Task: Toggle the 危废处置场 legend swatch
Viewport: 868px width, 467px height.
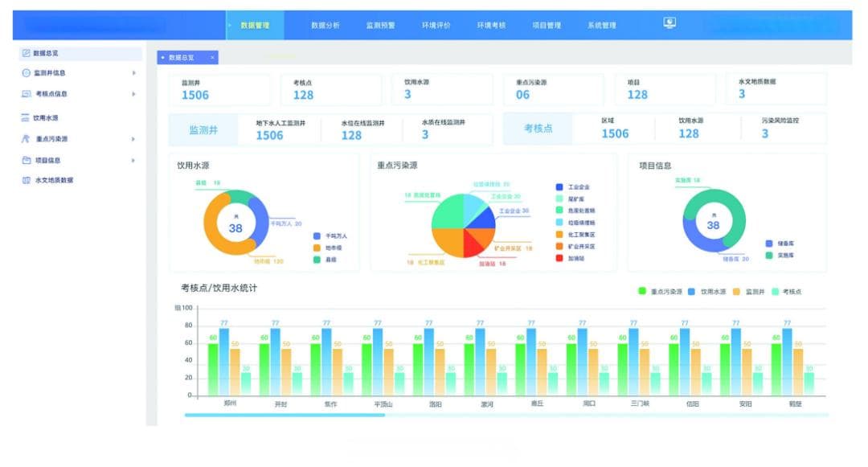Action: (559, 211)
